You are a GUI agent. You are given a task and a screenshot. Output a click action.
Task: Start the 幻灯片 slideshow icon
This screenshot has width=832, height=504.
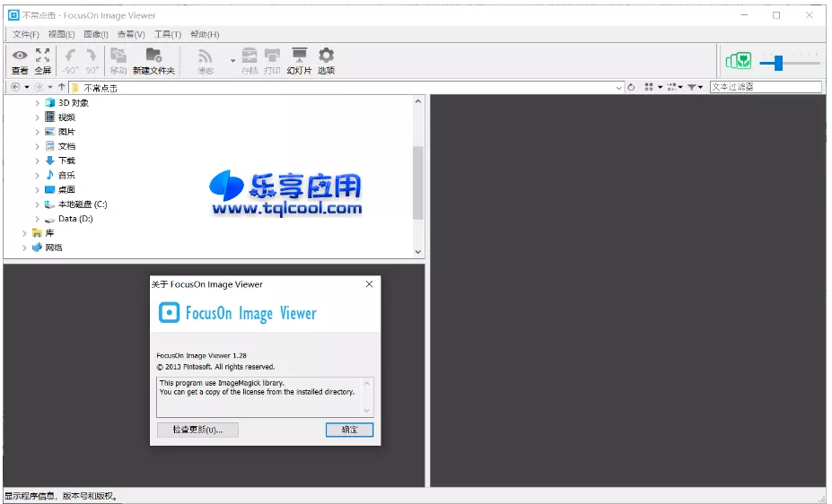coord(299,55)
